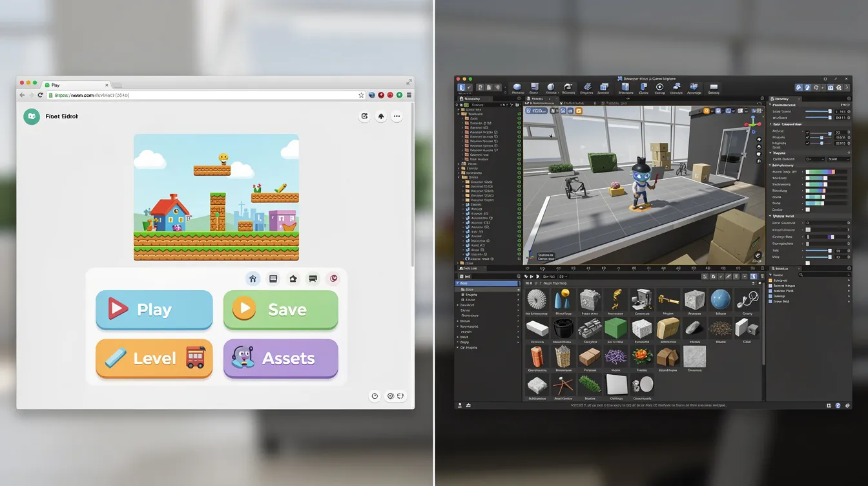The height and width of the screenshot is (486, 868).
Task: Click the clock icon at the page bottom right
Action: tap(375, 396)
